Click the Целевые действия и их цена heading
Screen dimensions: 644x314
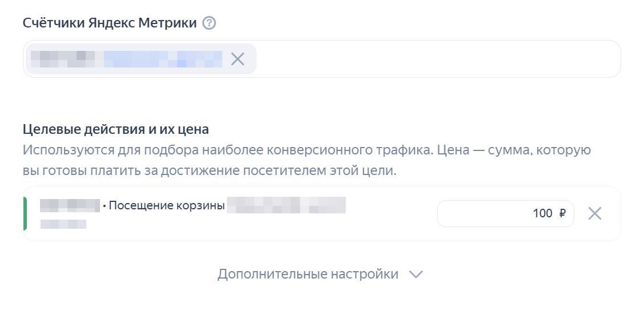pyautogui.click(x=115, y=129)
